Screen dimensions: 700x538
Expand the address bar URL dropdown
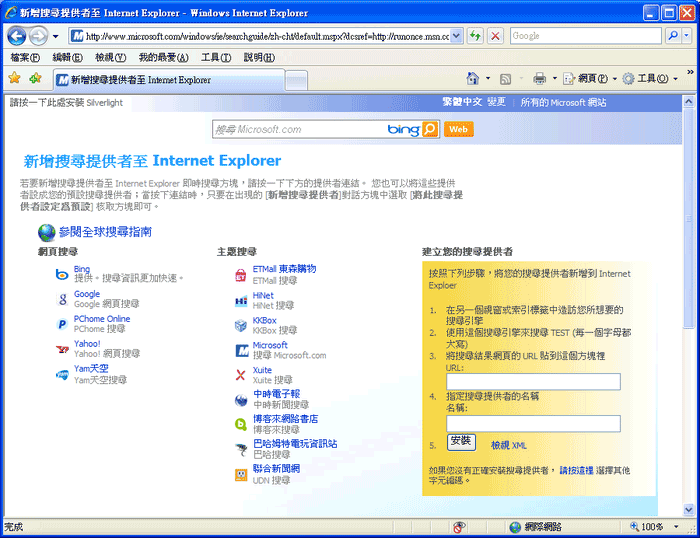pyautogui.click(x=456, y=36)
